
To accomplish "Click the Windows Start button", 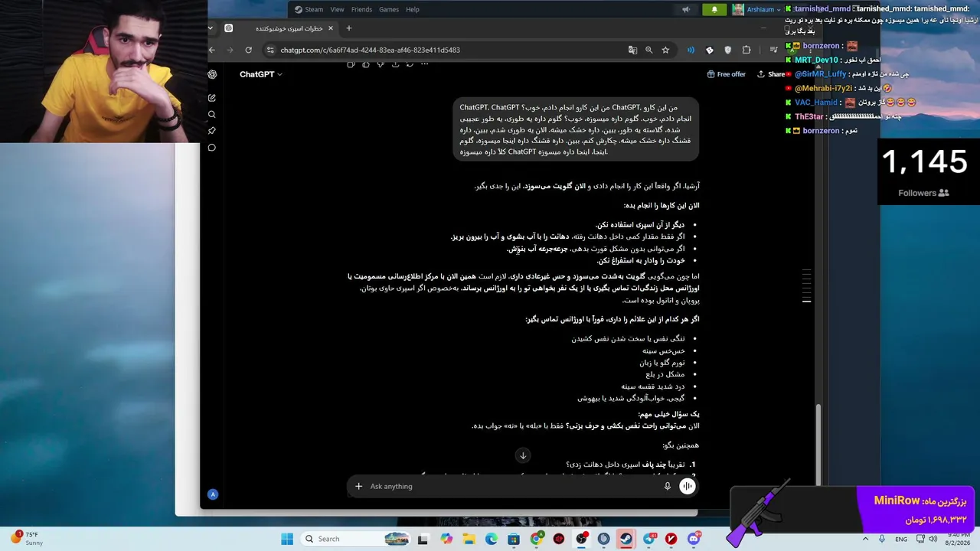I will 287,539.
